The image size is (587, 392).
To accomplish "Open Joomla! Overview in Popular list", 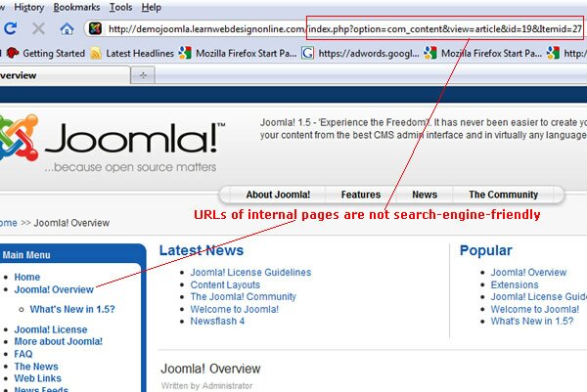I will (x=528, y=273).
